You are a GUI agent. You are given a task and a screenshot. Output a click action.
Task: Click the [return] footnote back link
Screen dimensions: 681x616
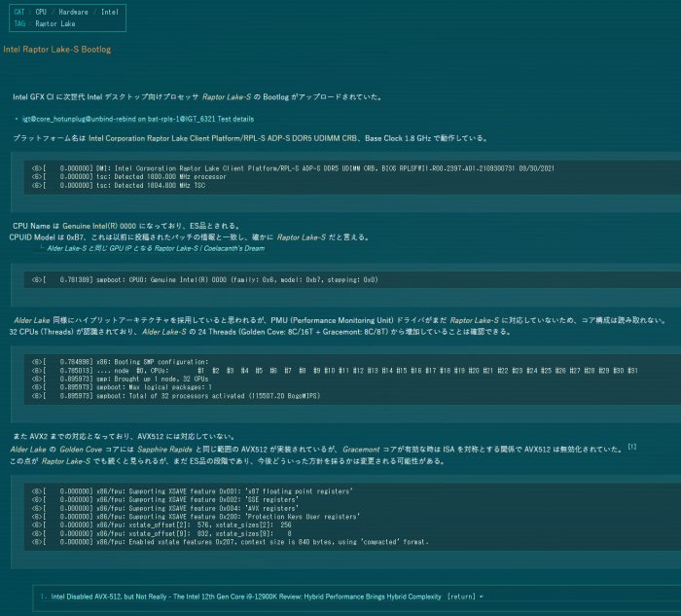point(462,594)
